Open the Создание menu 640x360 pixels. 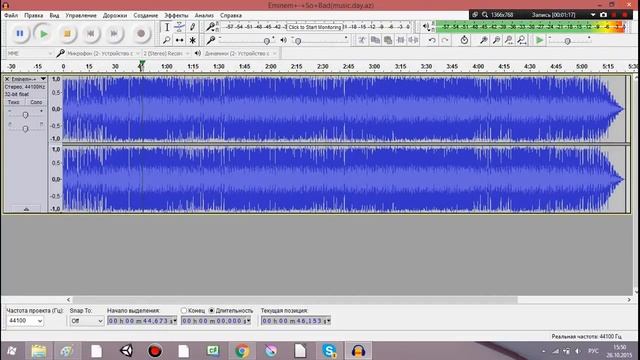[146, 16]
